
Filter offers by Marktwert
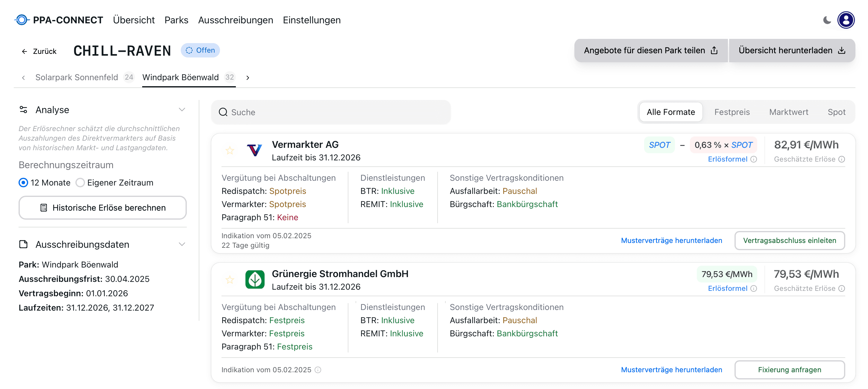(788, 112)
